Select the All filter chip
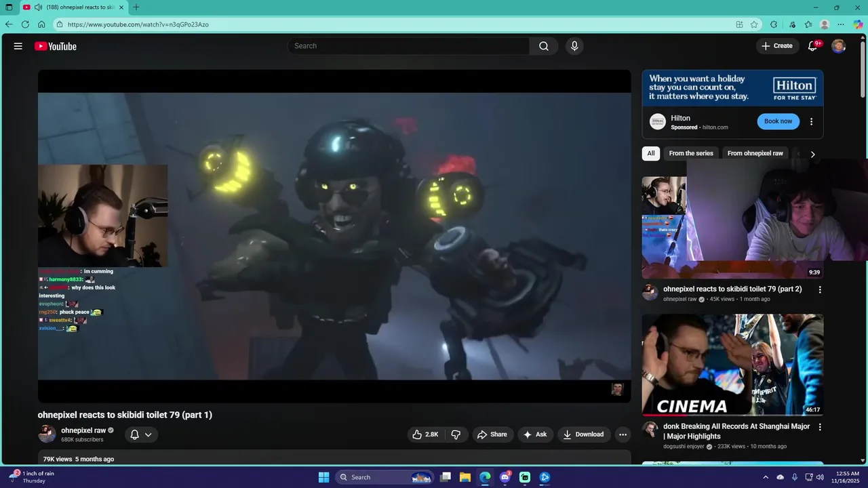The height and width of the screenshot is (488, 868). 651,153
